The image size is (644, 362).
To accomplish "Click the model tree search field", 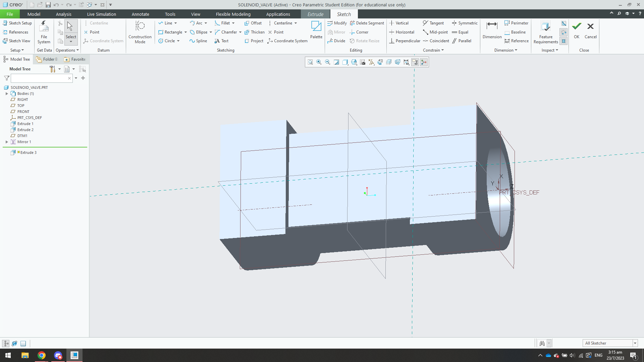I will pyautogui.click(x=39, y=78).
